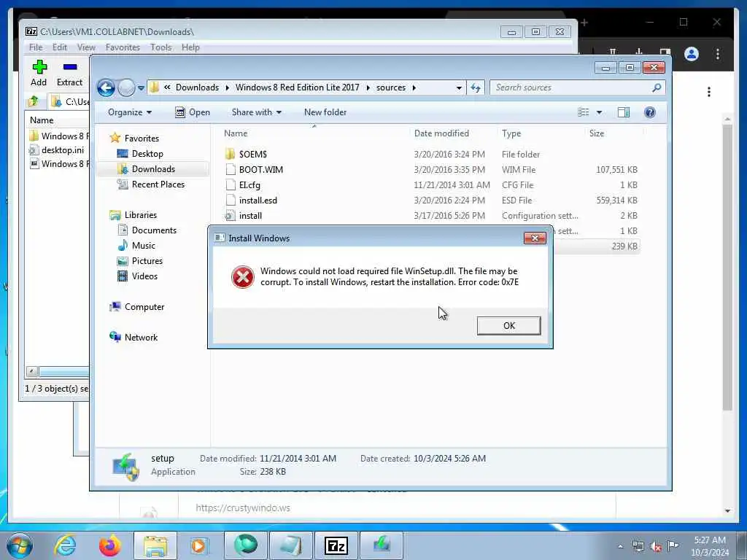Click the browser profile avatar icon

[692, 54]
